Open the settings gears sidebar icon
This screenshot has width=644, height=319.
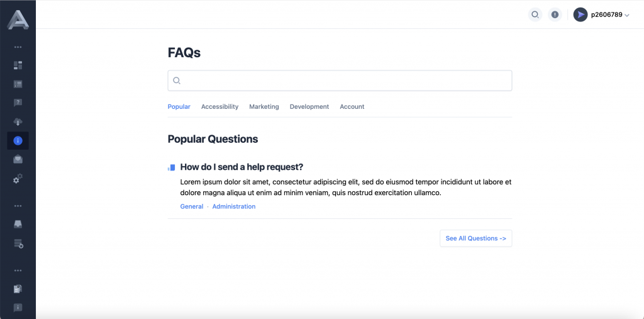(18, 179)
